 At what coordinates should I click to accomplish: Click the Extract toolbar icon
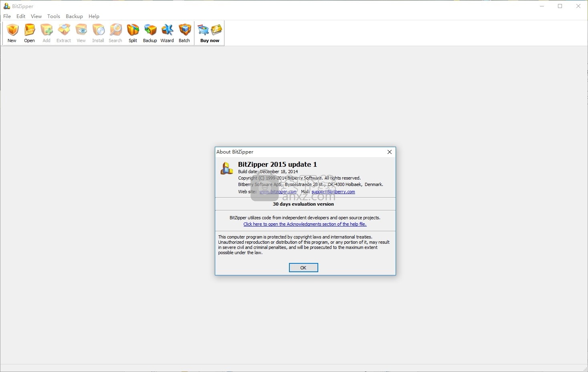(64, 33)
